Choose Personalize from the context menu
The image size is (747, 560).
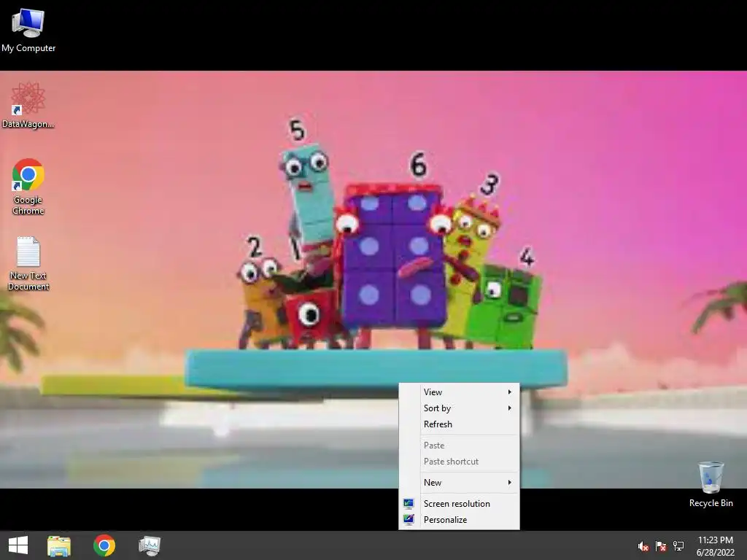460,519
